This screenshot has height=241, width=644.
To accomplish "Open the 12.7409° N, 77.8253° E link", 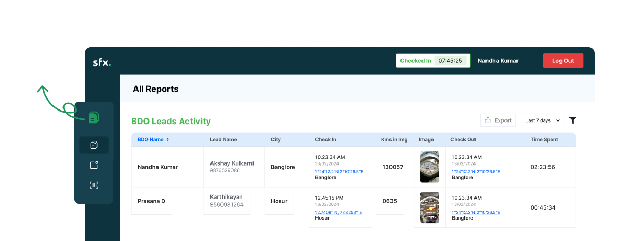I will coord(338,212).
